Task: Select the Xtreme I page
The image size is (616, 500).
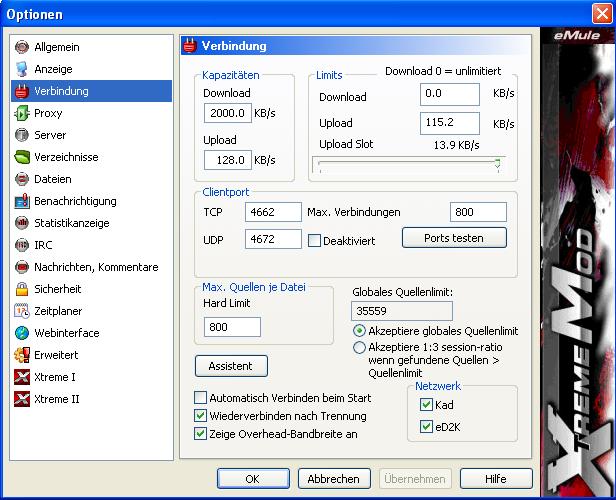Action: click(92, 377)
